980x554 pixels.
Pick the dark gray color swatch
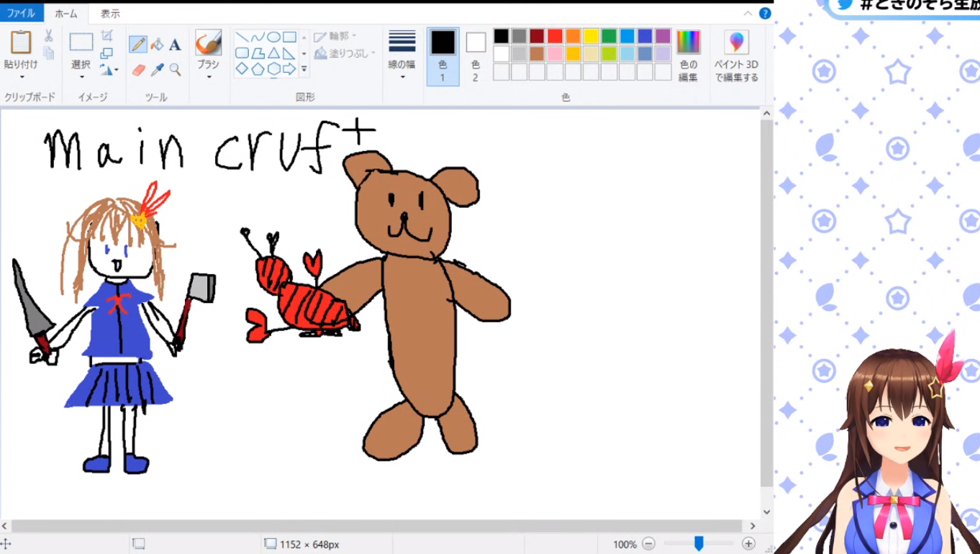pyautogui.click(x=519, y=37)
